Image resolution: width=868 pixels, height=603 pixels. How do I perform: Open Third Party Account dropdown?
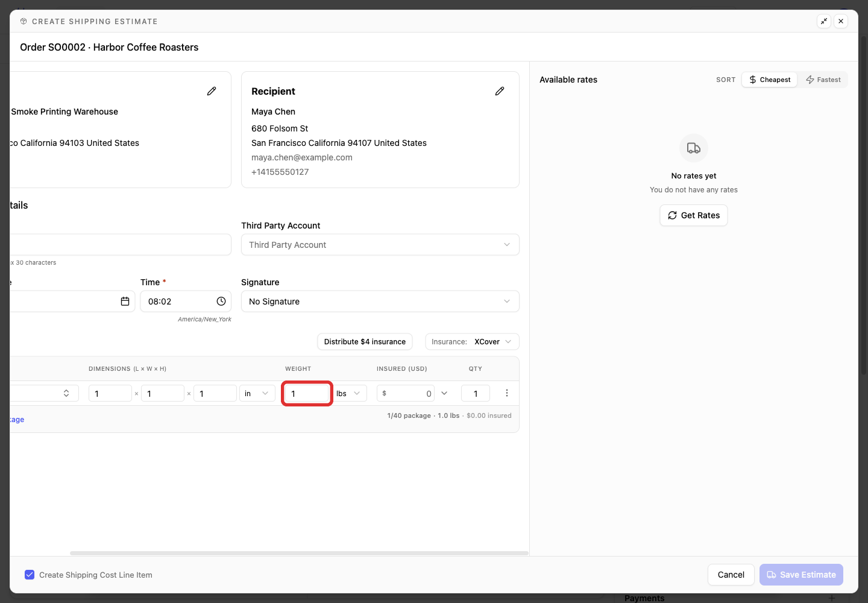(x=380, y=245)
